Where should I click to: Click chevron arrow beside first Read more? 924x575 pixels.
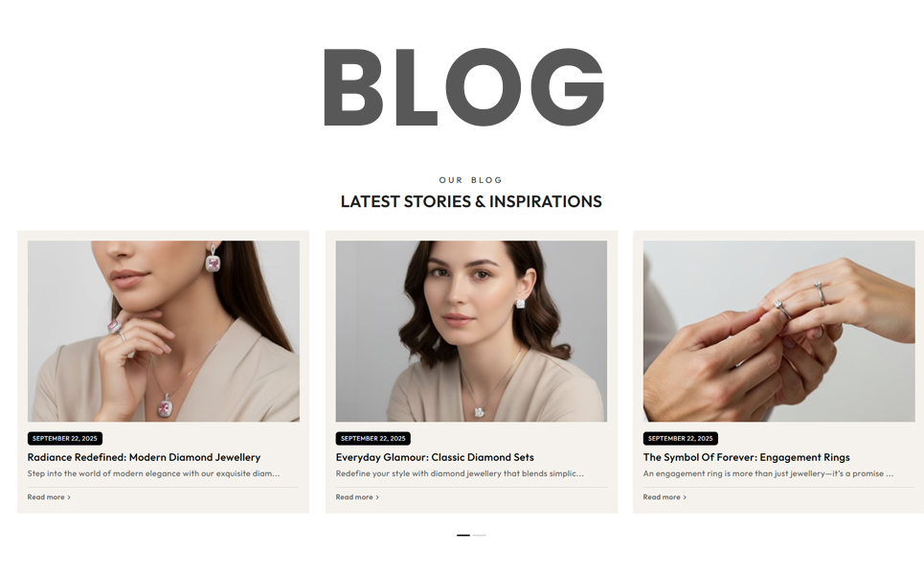(69, 497)
